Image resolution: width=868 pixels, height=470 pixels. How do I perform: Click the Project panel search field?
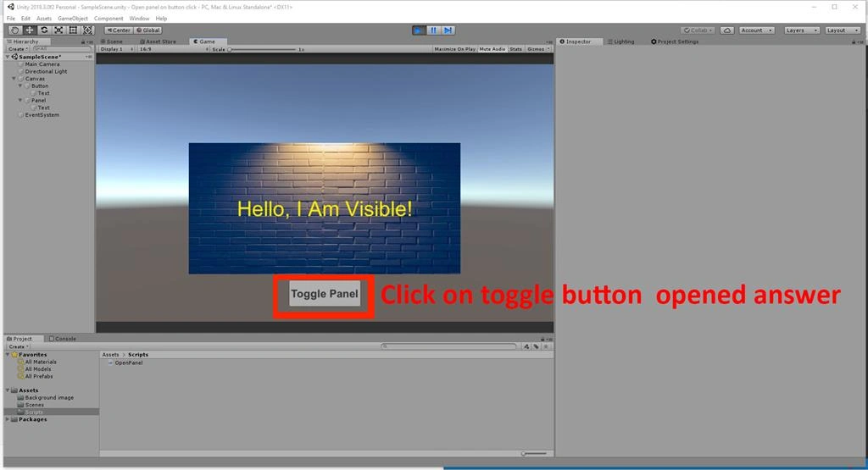click(x=448, y=346)
